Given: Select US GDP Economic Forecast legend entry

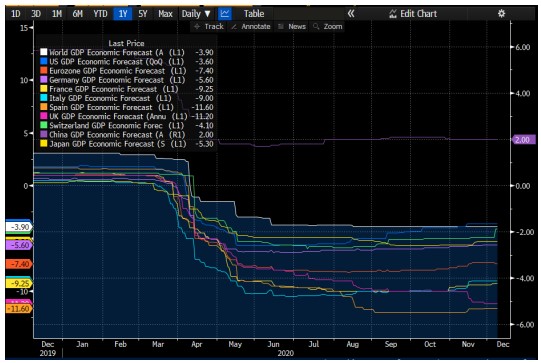Looking at the screenshot, I should pos(127,61).
